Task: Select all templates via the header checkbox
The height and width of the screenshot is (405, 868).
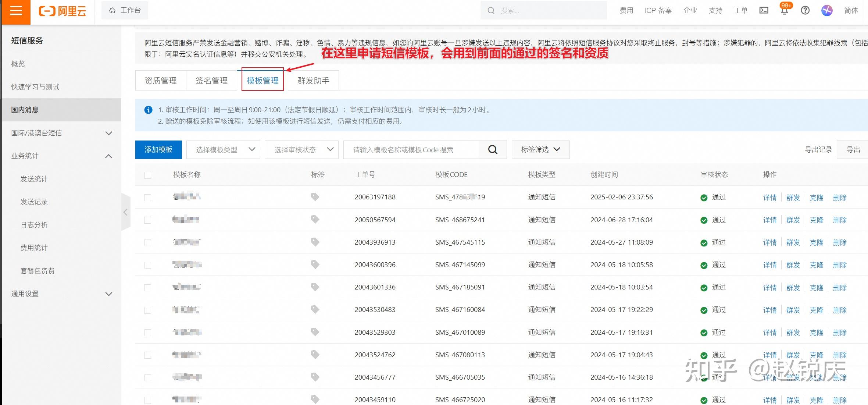Action: tap(148, 175)
